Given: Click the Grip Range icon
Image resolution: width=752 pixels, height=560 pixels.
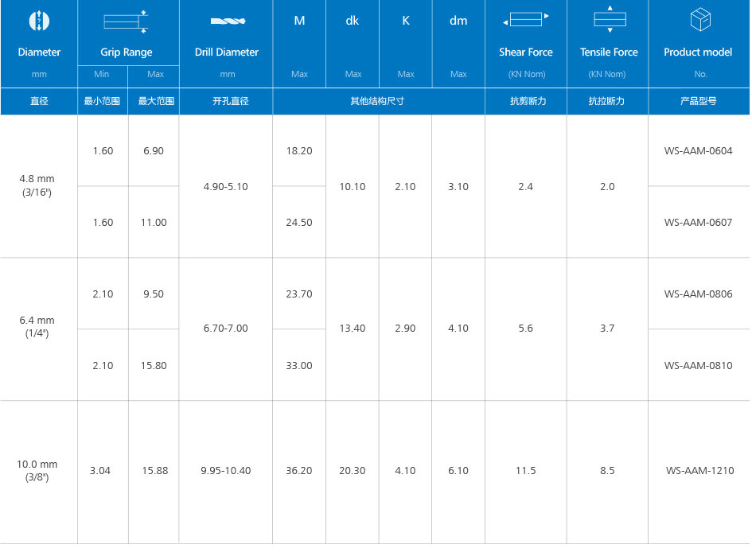Looking at the screenshot, I should tap(127, 21).
